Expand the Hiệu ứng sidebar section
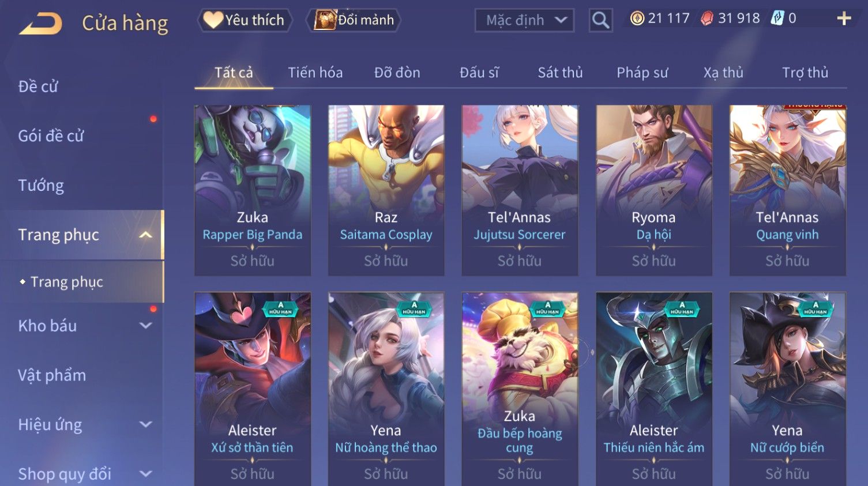868x486 pixels. (146, 425)
